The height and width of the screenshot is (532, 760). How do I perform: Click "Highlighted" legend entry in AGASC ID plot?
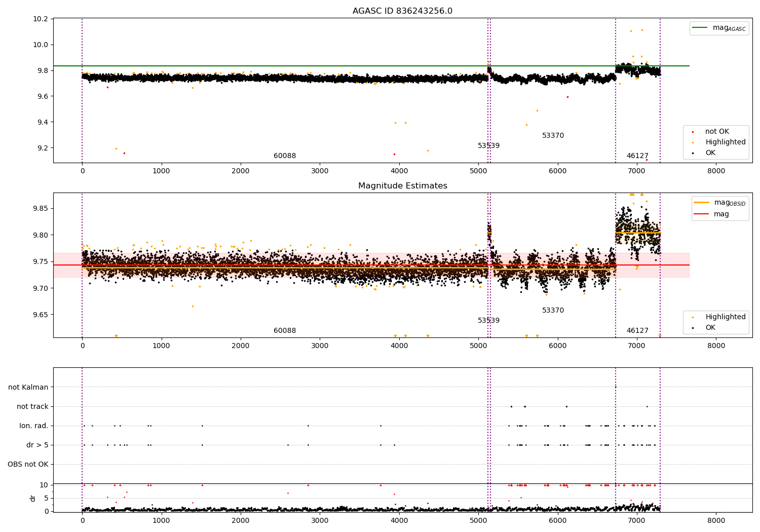tap(726, 142)
